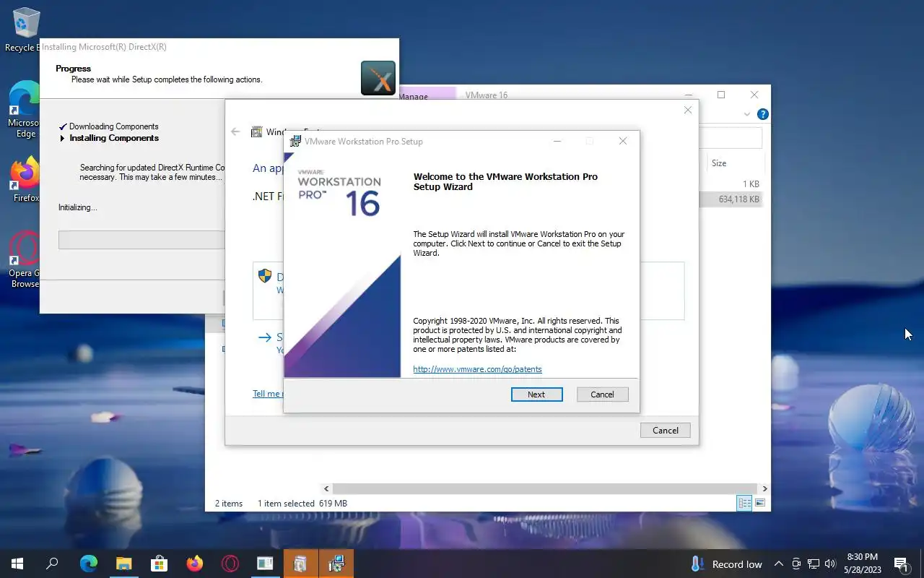Image resolution: width=924 pixels, height=578 pixels.
Task: Click '1 item selected 619 MB' status text
Action: coord(302,503)
